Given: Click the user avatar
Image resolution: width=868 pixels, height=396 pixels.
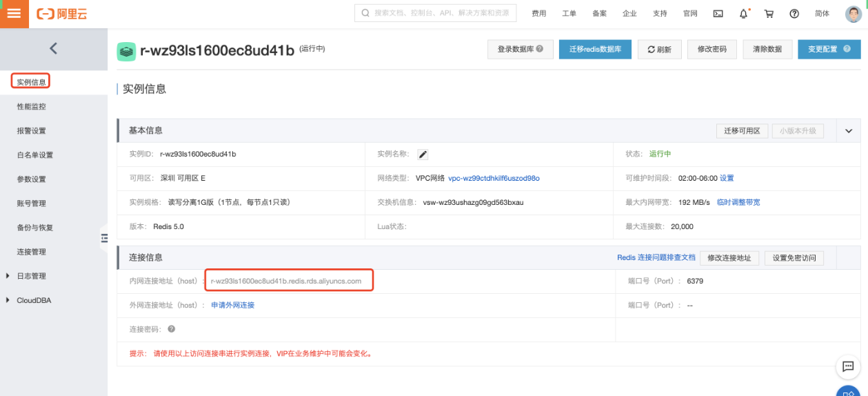Looking at the screenshot, I should coord(853,14).
